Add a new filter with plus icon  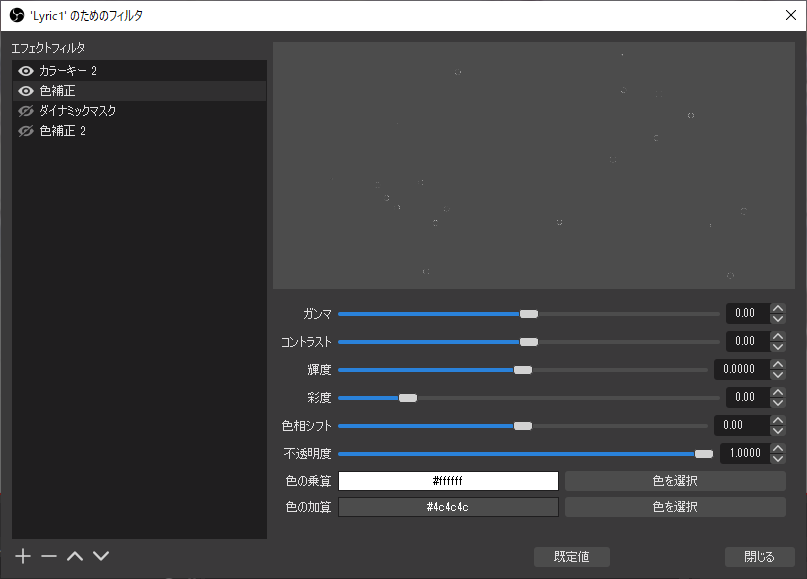(23, 556)
